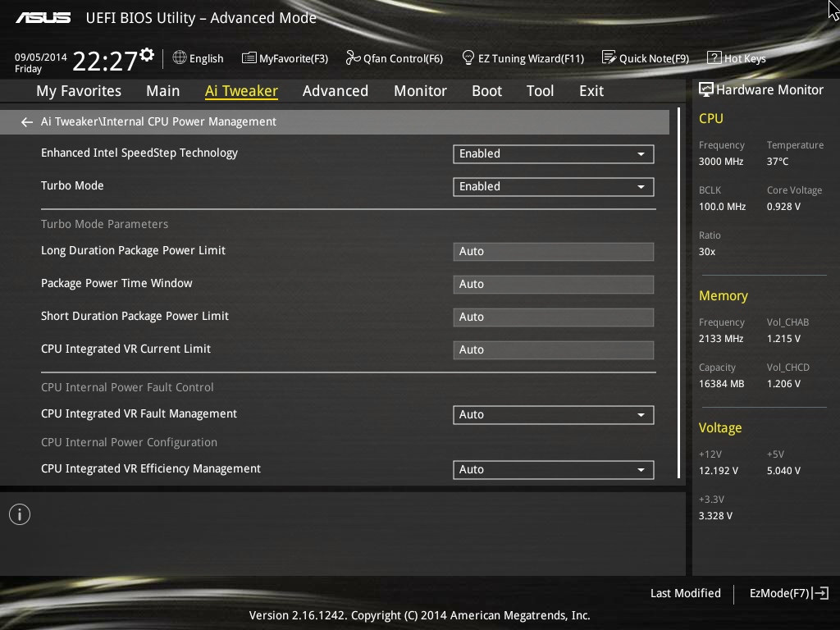Click the settings list vertical scrollbar
The height and width of the screenshot is (630, 840).
pos(678,293)
